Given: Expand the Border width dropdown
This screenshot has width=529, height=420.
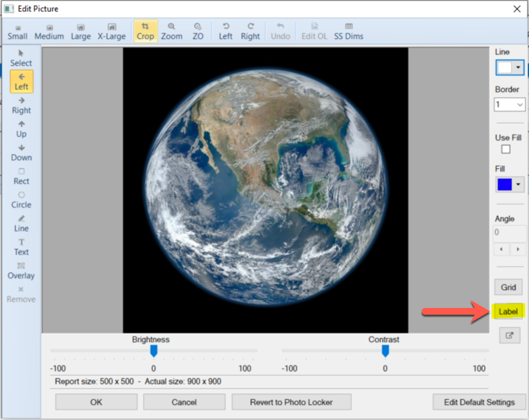Looking at the screenshot, I should pos(520,105).
